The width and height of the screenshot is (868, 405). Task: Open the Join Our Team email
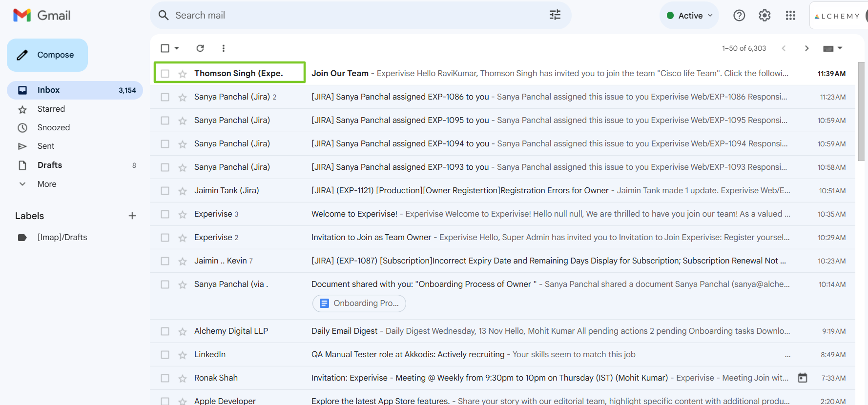coord(502,74)
